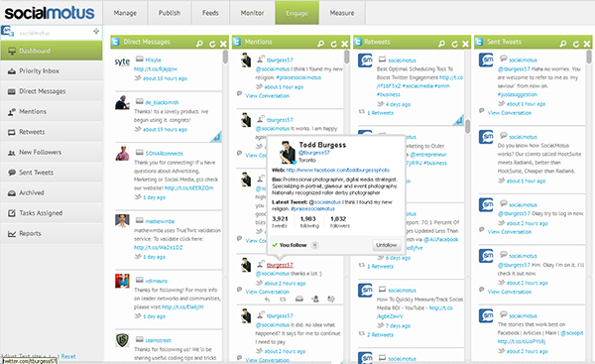This screenshot has width=595, height=364.
Task: Refresh the Retweets column
Action: click(454, 44)
